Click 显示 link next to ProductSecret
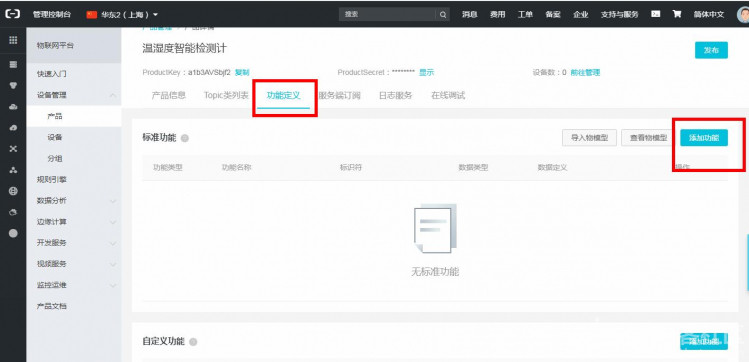 pos(427,73)
